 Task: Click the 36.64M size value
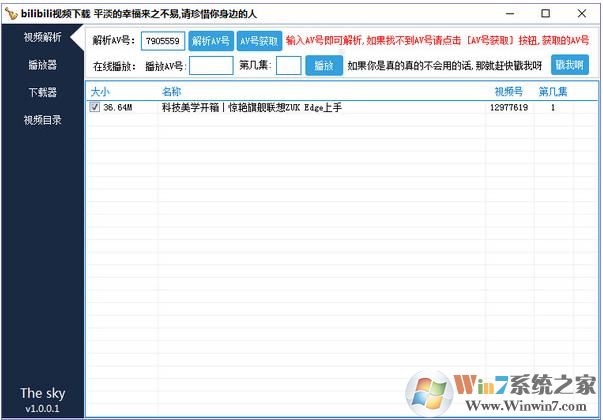coord(118,107)
